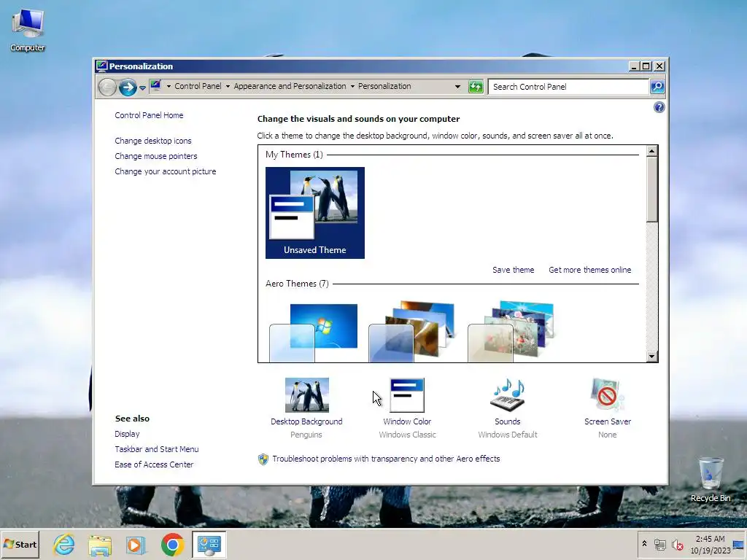Screen dimensions: 747x560
Task: Click the Screen Saver text label
Action: pyautogui.click(x=608, y=422)
